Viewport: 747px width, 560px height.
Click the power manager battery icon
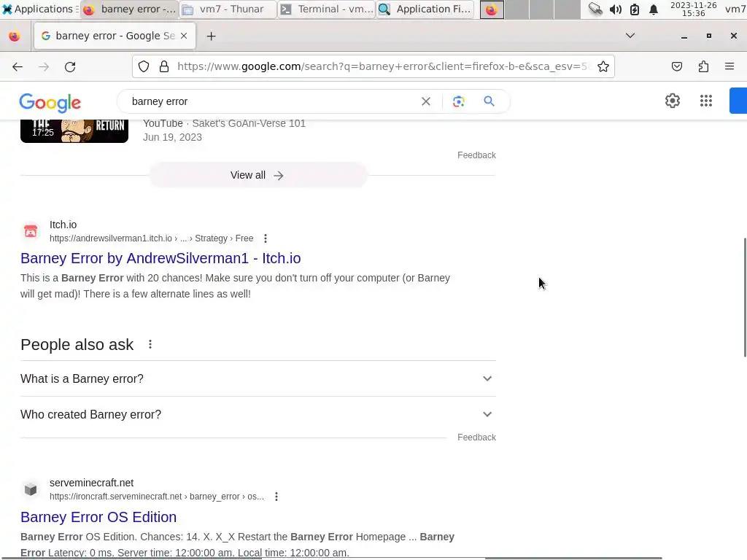tap(635, 9)
